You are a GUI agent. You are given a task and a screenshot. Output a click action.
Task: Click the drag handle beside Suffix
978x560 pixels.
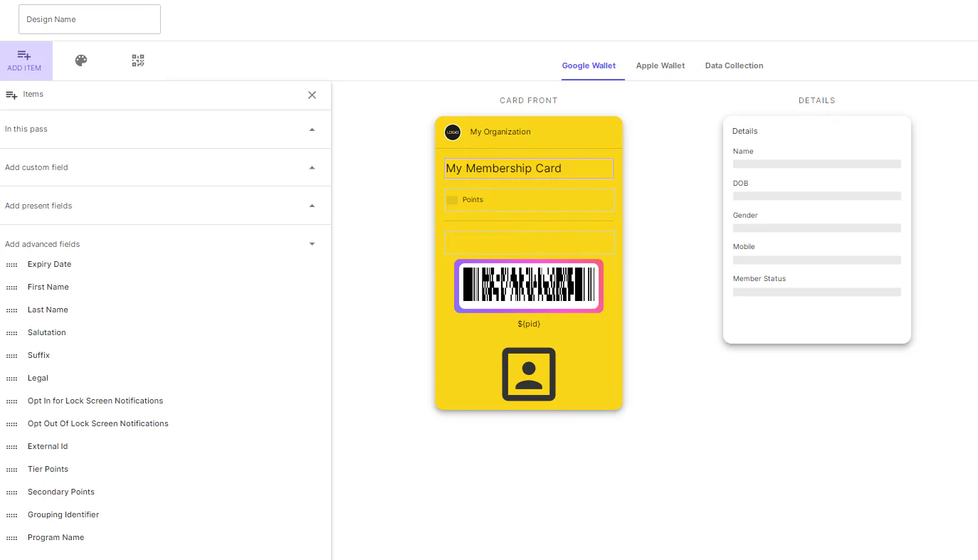pos(11,356)
